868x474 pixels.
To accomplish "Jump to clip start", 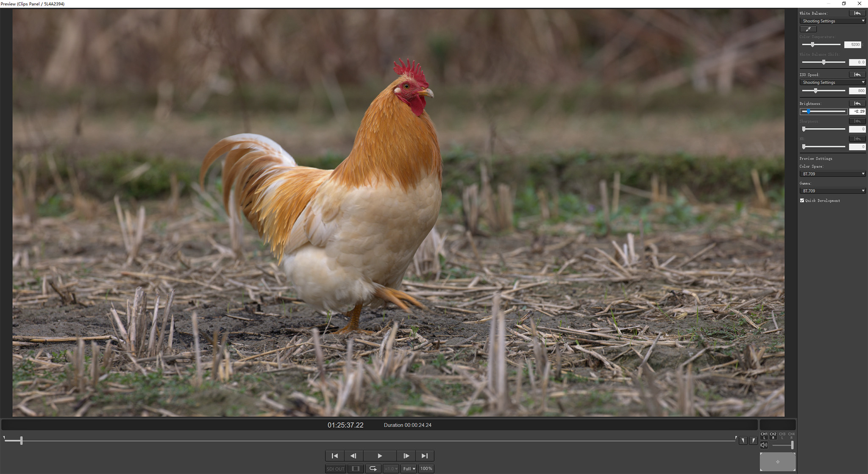I will pyautogui.click(x=334, y=456).
